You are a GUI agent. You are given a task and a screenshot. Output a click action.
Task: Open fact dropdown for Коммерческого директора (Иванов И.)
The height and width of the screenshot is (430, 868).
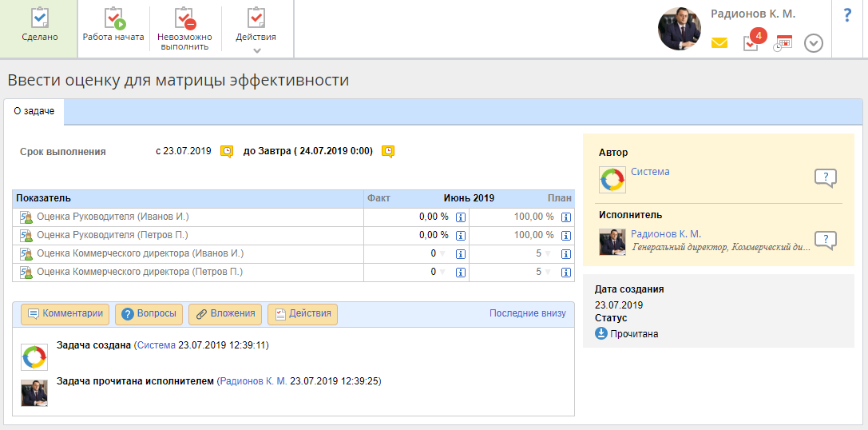443,254
